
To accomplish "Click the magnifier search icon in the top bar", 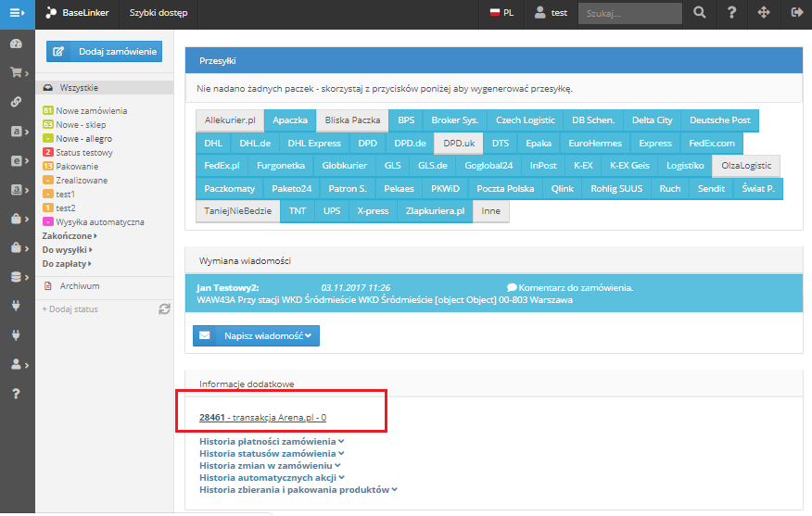I will coord(700,13).
